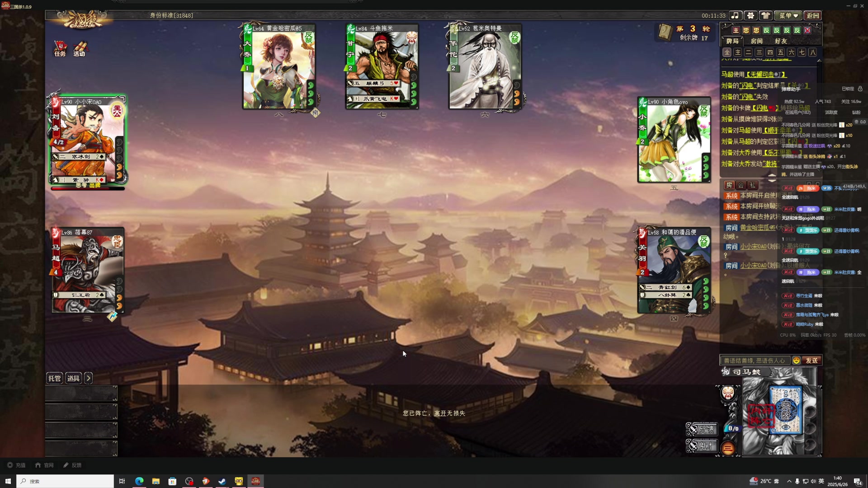The width and height of the screenshot is (868, 488).
Task: Select the 全 log filter
Action: click(x=727, y=52)
